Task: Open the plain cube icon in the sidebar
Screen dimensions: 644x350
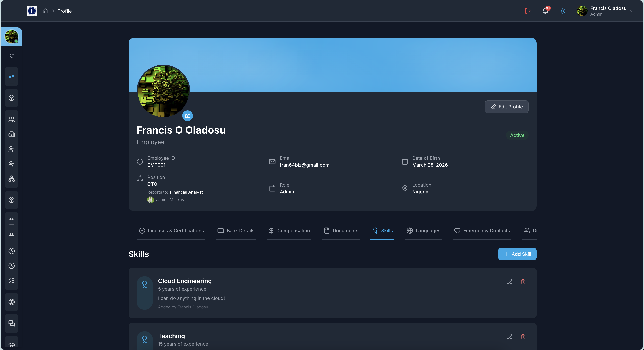Action: click(12, 98)
